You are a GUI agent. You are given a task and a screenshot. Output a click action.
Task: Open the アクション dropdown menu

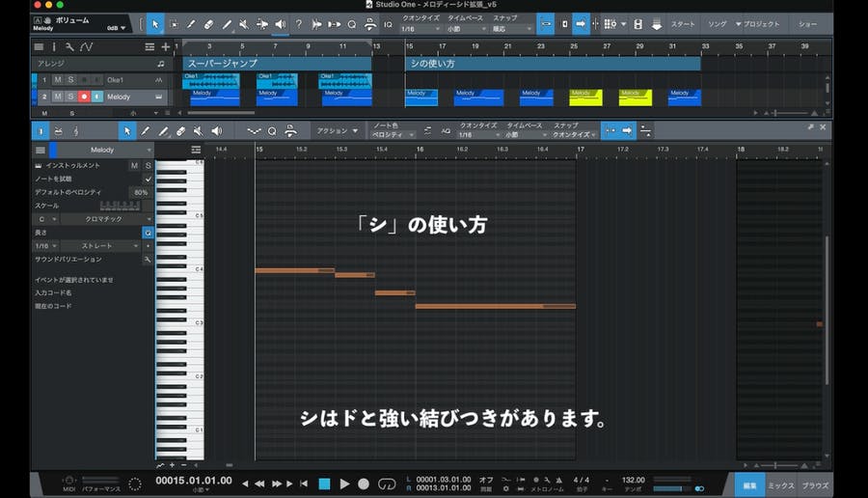pyautogui.click(x=338, y=131)
